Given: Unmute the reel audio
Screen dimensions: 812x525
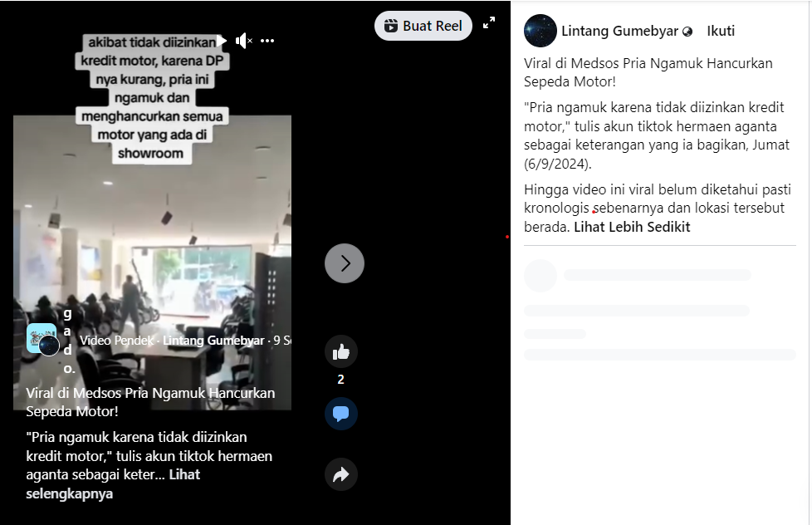Looking at the screenshot, I should tap(243, 41).
